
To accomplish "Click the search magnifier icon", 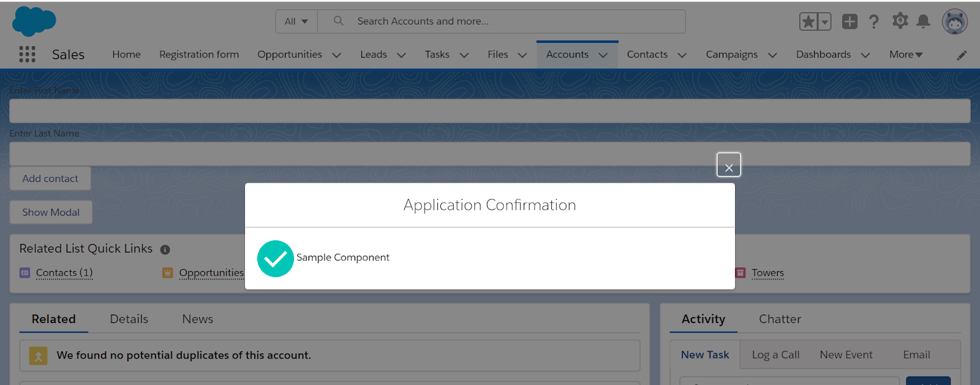I will point(338,21).
